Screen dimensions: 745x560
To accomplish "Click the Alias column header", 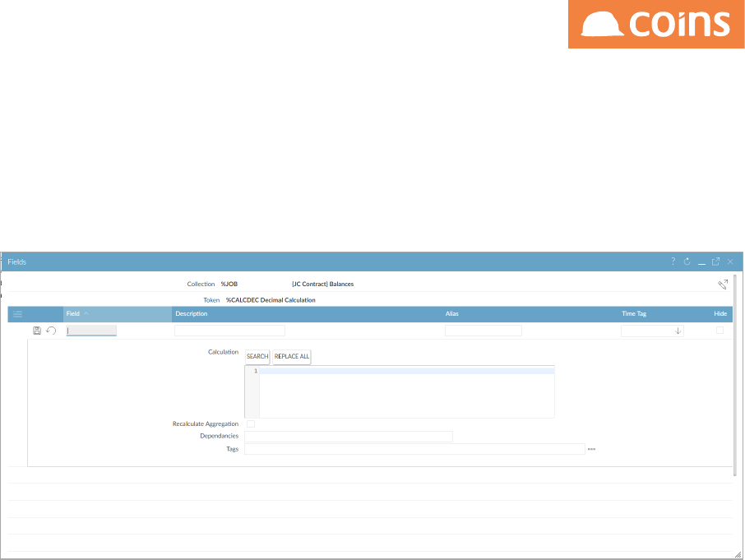I will pyautogui.click(x=451, y=314).
